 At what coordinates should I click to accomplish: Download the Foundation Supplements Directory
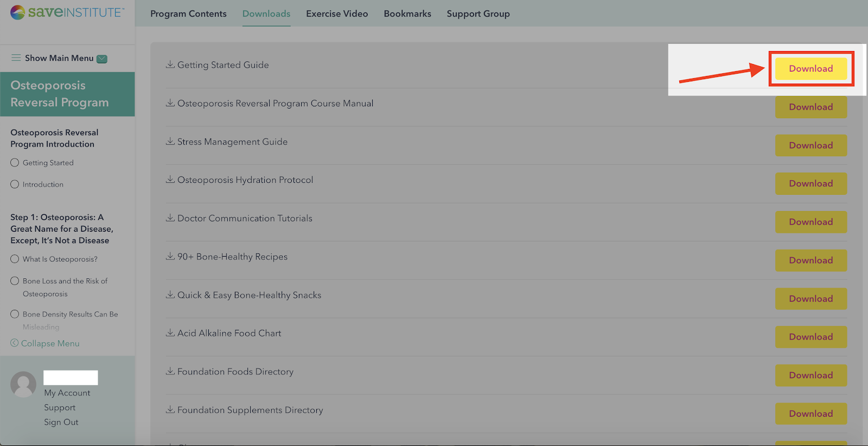tap(811, 413)
